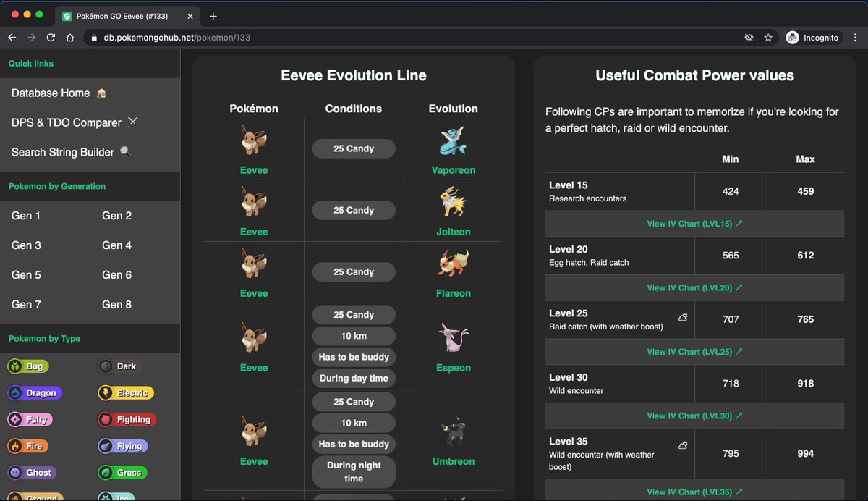This screenshot has height=501, width=868.
Task: Open View IV Chart (LVL20) link
Action: [694, 287]
